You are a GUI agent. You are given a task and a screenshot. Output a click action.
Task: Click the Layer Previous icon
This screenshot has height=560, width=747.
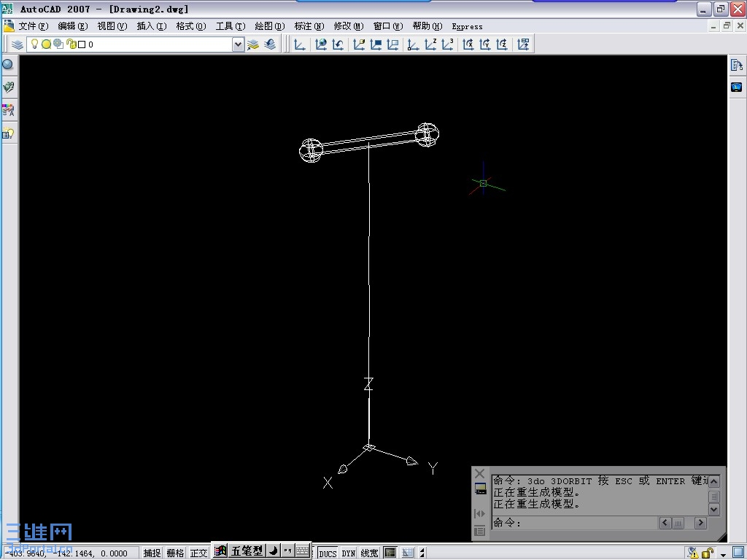click(270, 44)
